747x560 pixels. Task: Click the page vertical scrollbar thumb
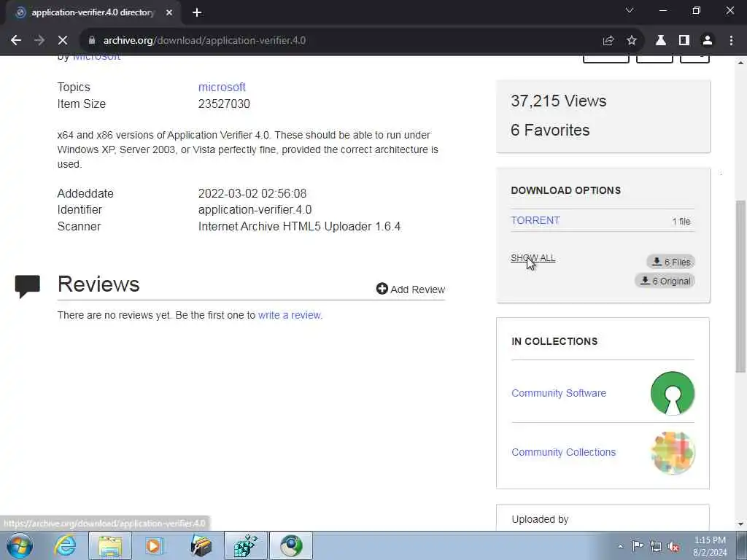[740, 286]
